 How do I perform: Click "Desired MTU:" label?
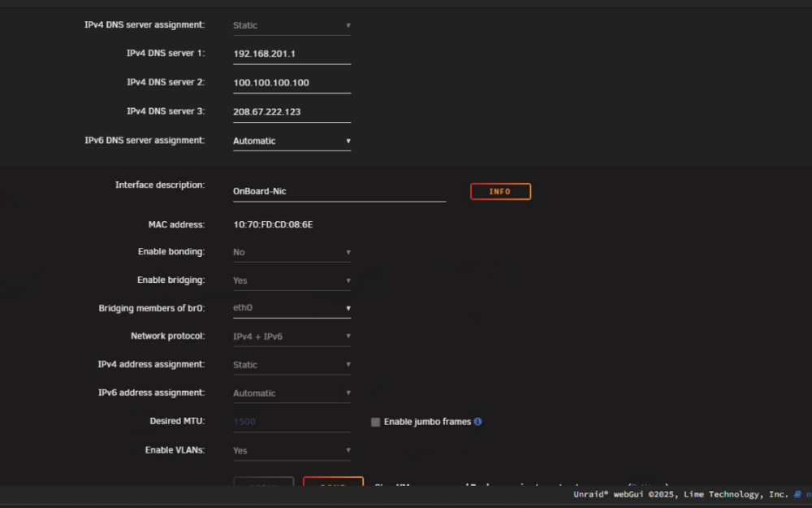(x=177, y=421)
